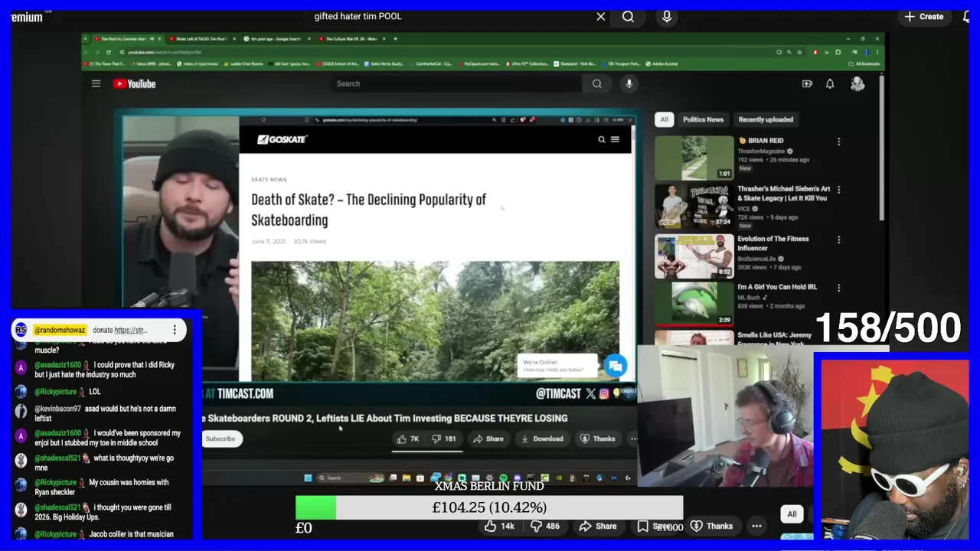The height and width of the screenshot is (551, 980).
Task: Follow the donate link in pinned chat message
Action: tap(130, 330)
